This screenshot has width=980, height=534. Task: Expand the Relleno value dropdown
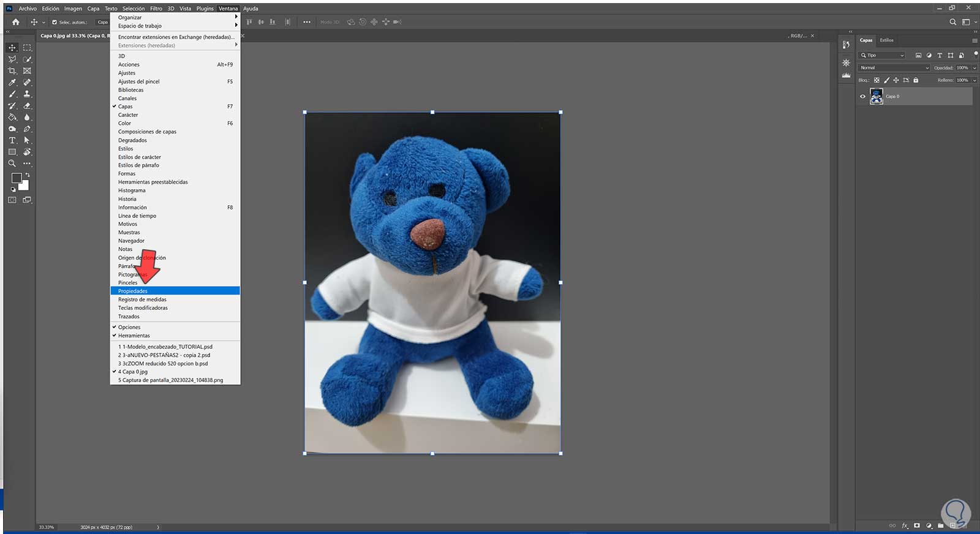[x=974, y=80]
